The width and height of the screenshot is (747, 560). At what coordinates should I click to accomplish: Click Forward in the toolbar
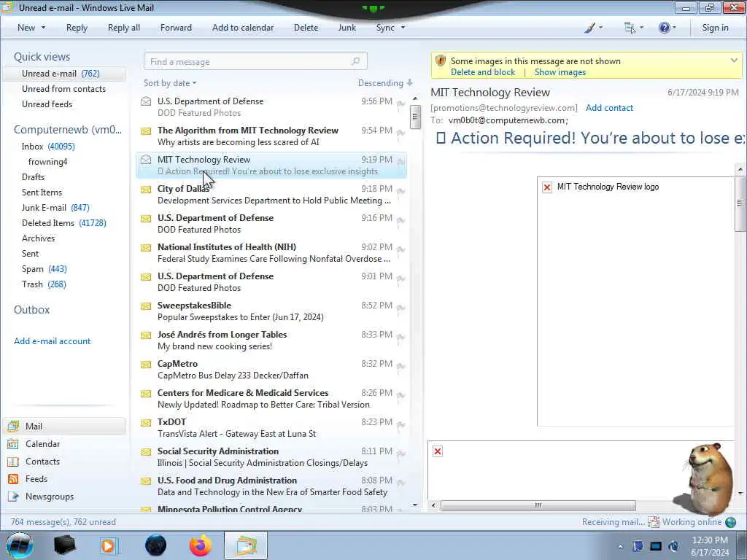(176, 28)
